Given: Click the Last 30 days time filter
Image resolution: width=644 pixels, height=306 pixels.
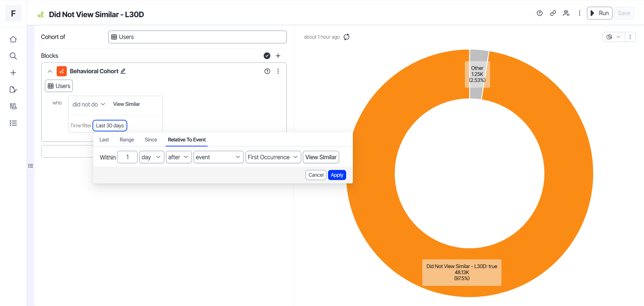Looking at the screenshot, I should (110, 126).
